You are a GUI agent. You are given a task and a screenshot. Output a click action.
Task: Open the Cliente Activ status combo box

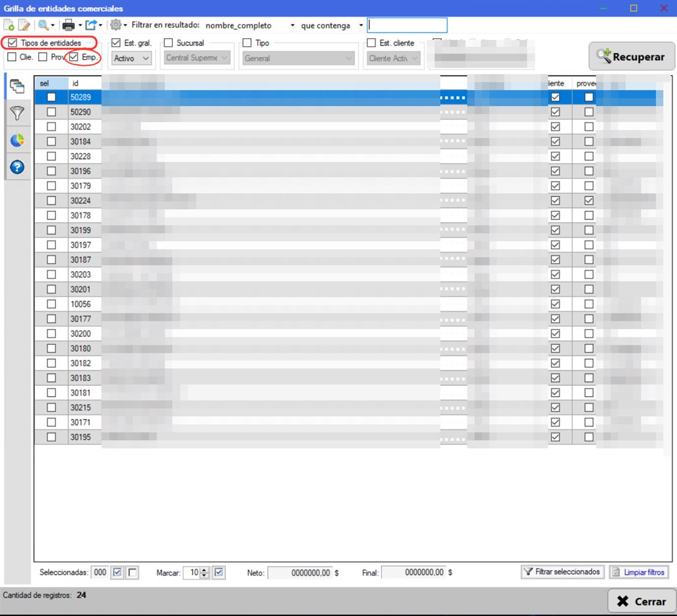point(393,58)
